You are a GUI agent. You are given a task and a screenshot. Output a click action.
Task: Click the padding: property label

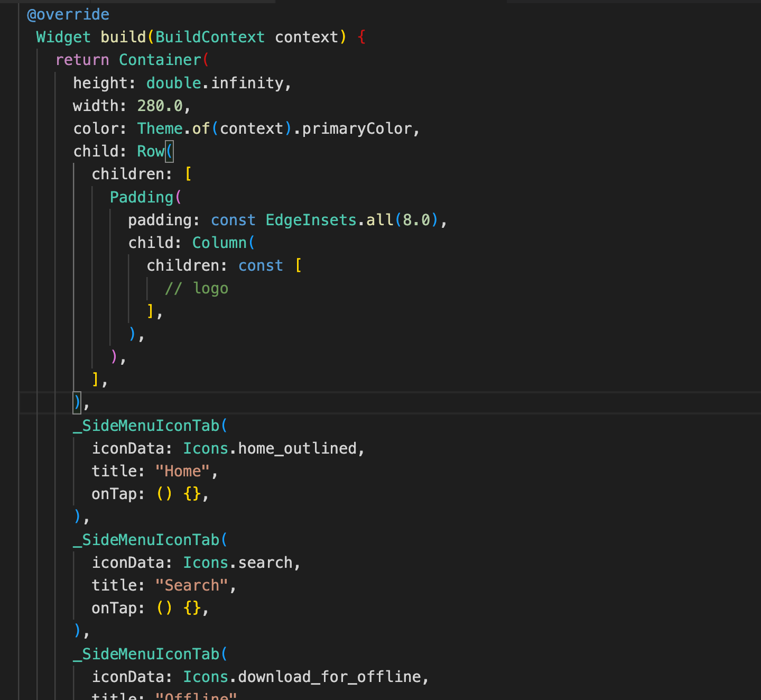164,220
